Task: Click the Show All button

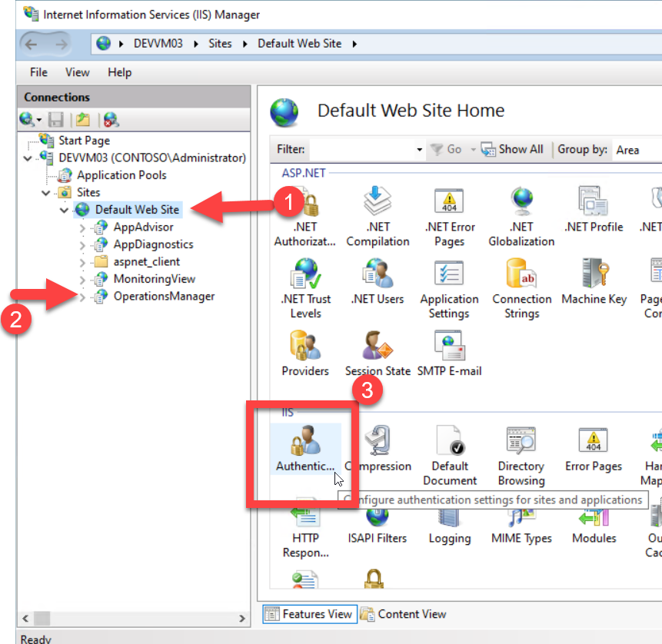Action: 512,150
